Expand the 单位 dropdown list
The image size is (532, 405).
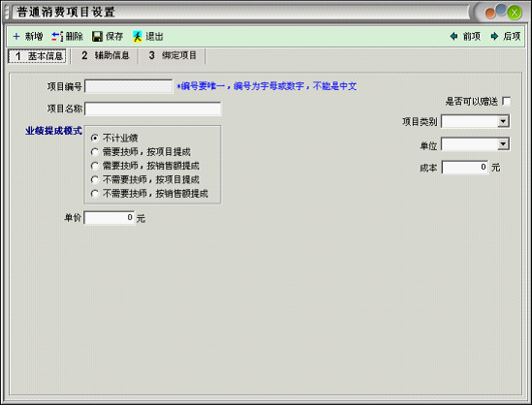point(503,144)
